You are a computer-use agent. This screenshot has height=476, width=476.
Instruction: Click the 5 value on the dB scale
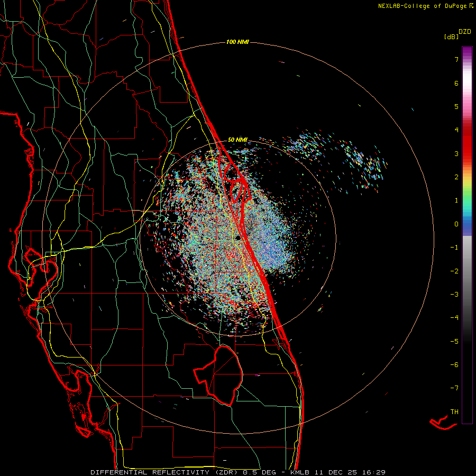[x=456, y=106]
